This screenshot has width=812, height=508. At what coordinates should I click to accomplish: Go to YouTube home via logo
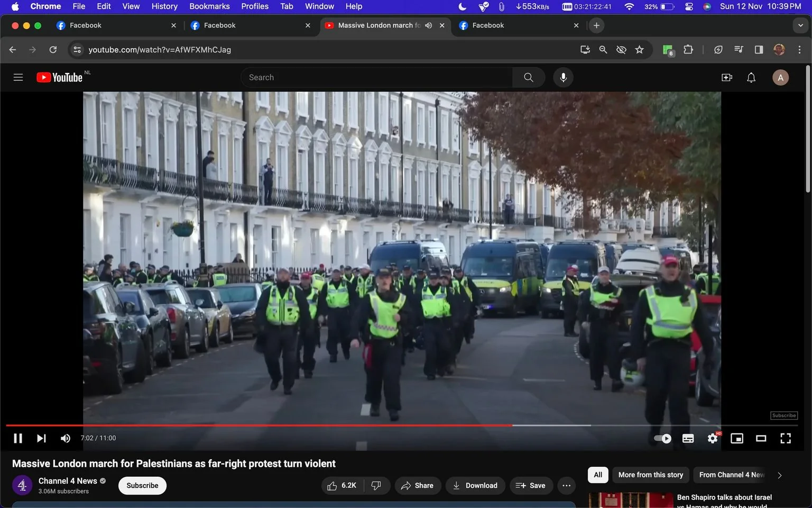coord(60,77)
